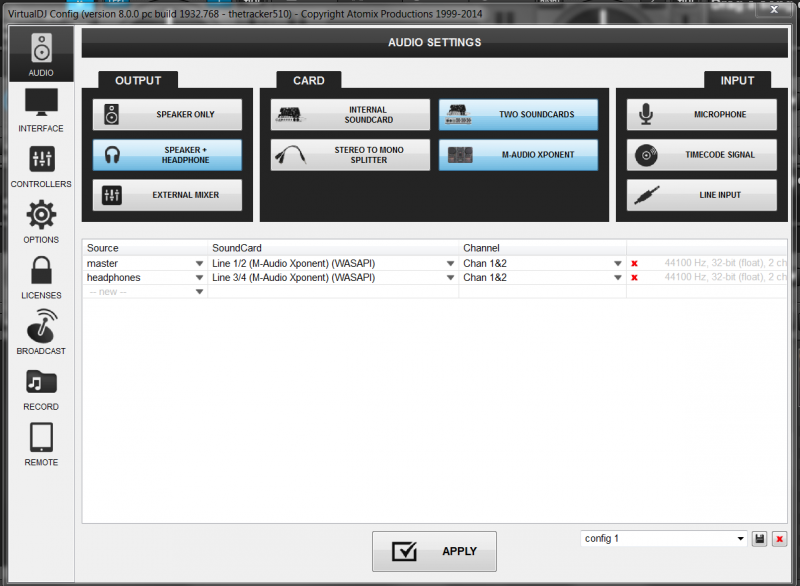Select Speaker Only output
This screenshot has height=586, width=800.
tap(167, 114)
